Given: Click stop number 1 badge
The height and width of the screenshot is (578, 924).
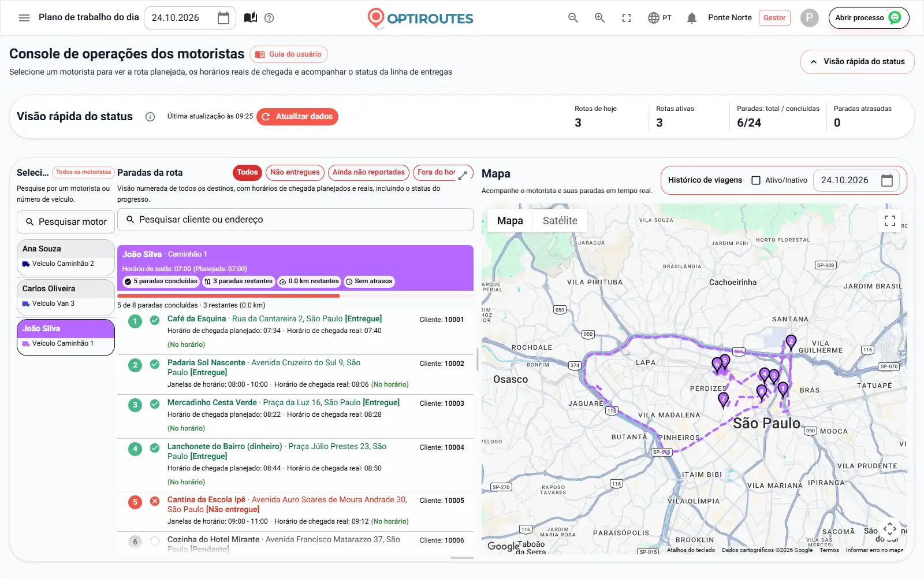Looking at the screenshot, I should pos(135,321).
